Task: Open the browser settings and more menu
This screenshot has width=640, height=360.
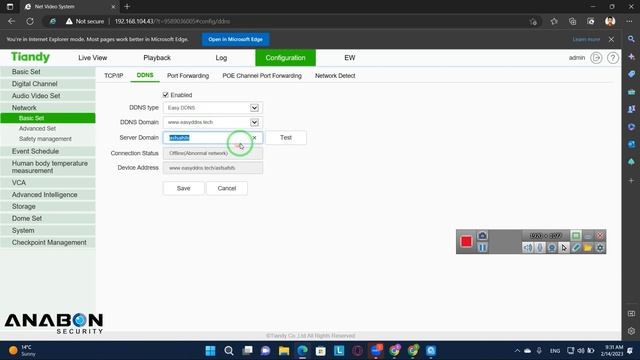Action: (x=629, y=21)
